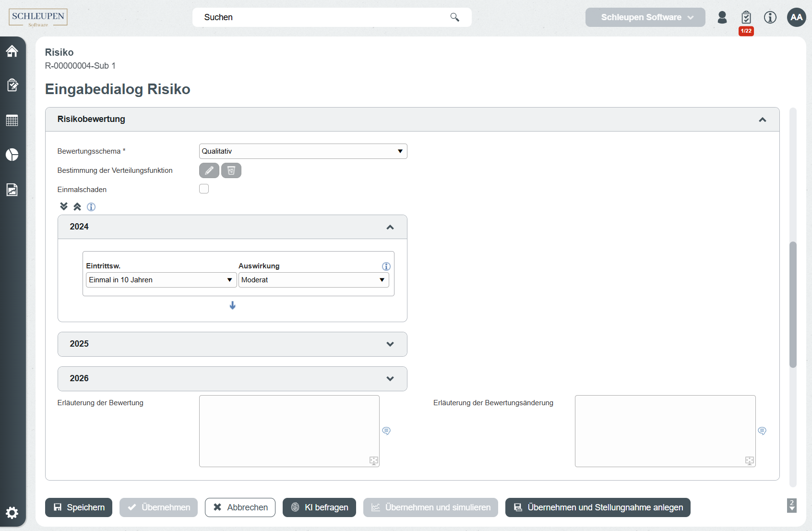
Task: Open the pie chart sidebar icon
Action: 12,155
